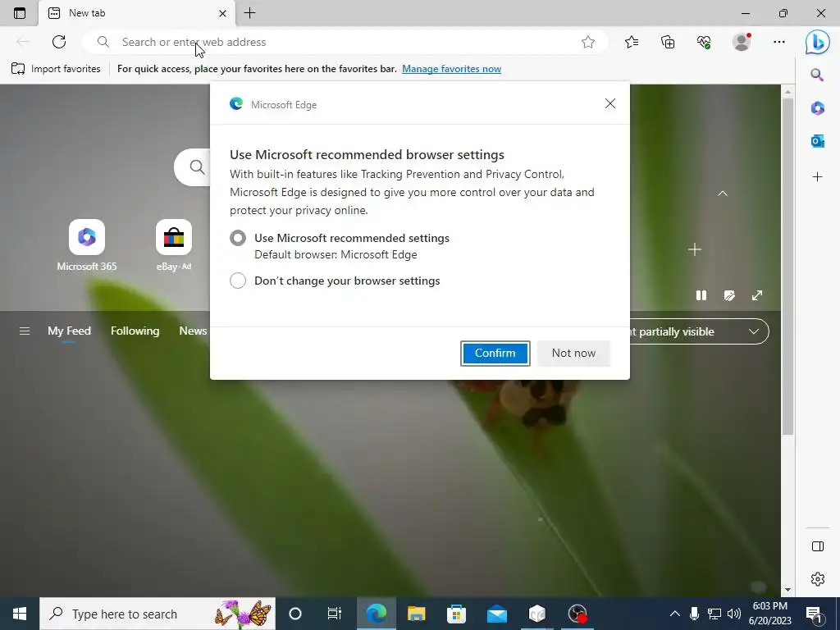Add a quick link site with plus
Viewport: 840px width, 630px height.
pyautogui.click(x=694, y=249)
